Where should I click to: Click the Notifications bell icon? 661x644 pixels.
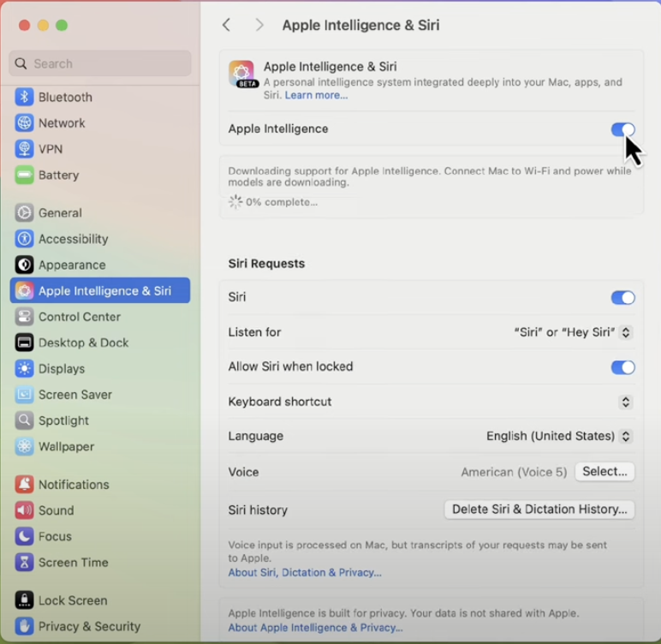(24, 484)
